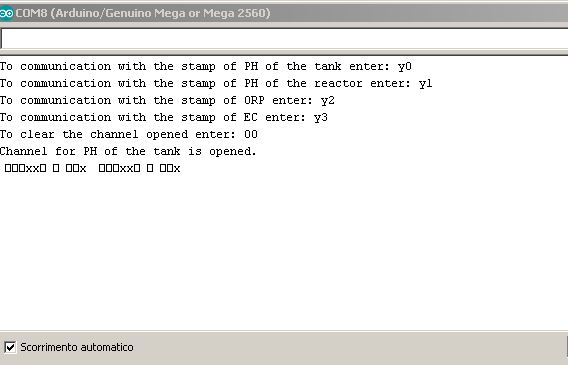Click the line ending with y0
Screen dimensions: 568x365
pyautogui.click(x=206, y=67)
